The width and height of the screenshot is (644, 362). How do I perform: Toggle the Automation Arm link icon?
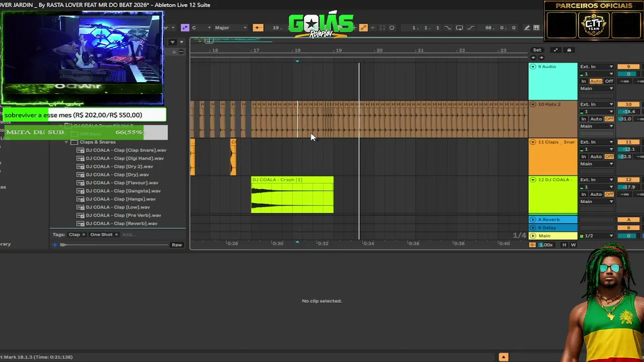363,28
